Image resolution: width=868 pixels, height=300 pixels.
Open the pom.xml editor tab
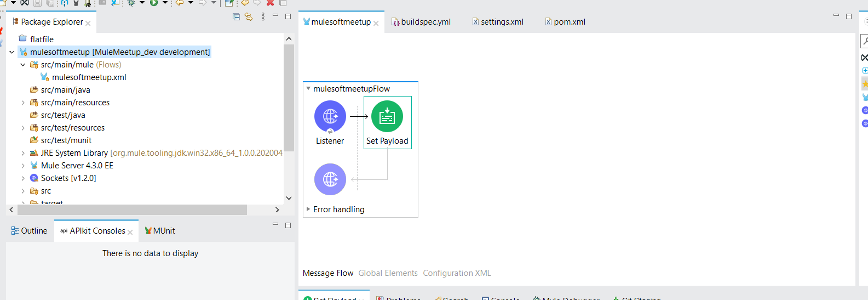[x=565, y=22]
